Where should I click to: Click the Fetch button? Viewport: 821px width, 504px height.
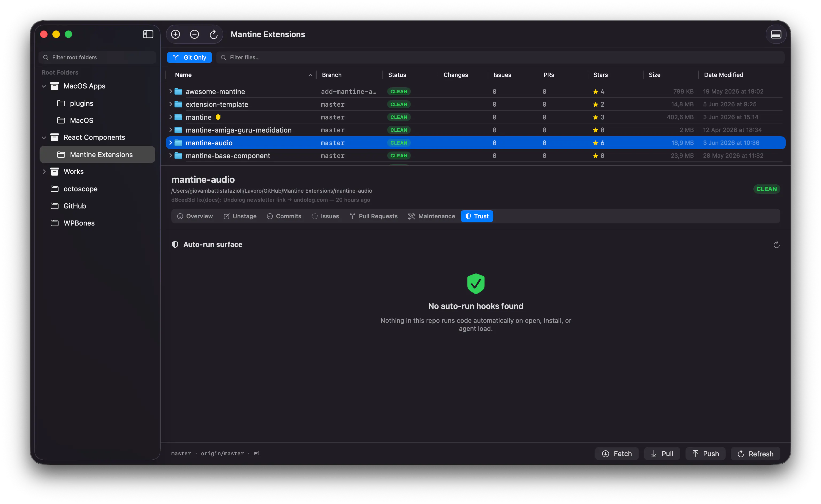tap(617, 454)
